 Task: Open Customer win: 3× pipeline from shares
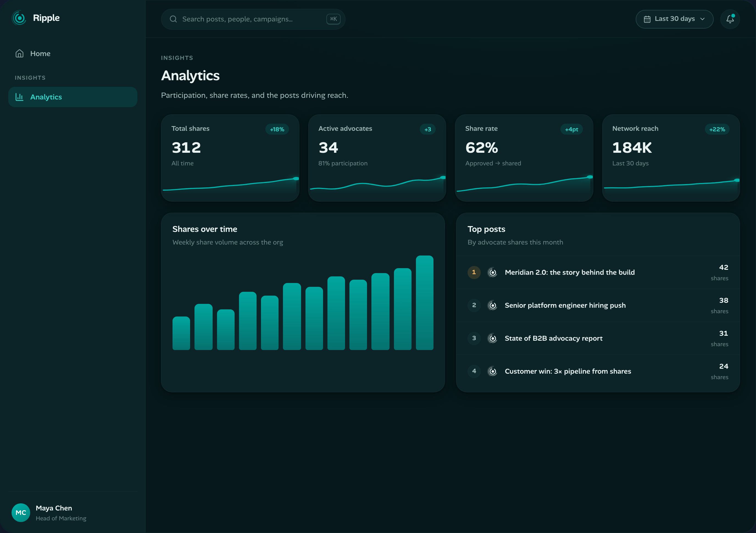pos(568,371)
